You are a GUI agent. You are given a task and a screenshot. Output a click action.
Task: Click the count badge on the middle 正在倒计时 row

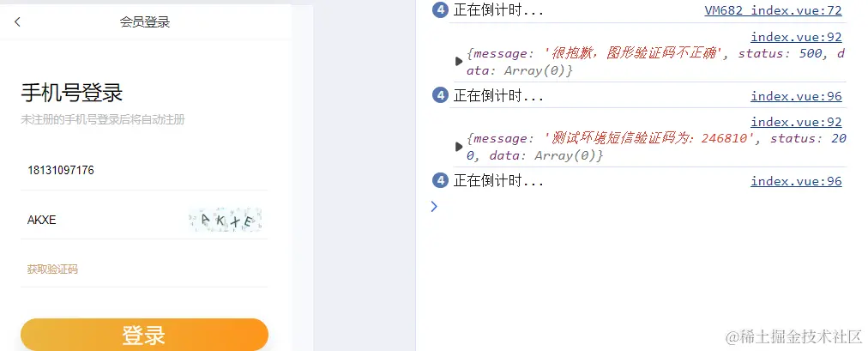tap(439, 96)
